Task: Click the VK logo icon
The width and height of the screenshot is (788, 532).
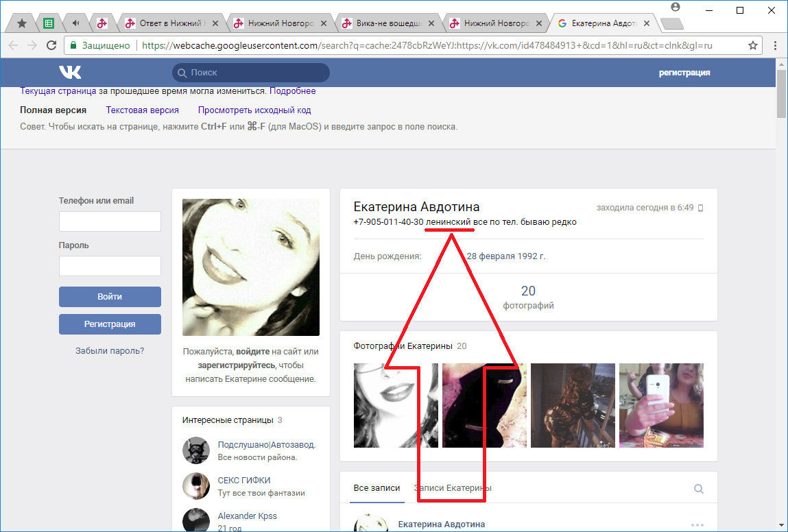Action: (x=70, y=73)
